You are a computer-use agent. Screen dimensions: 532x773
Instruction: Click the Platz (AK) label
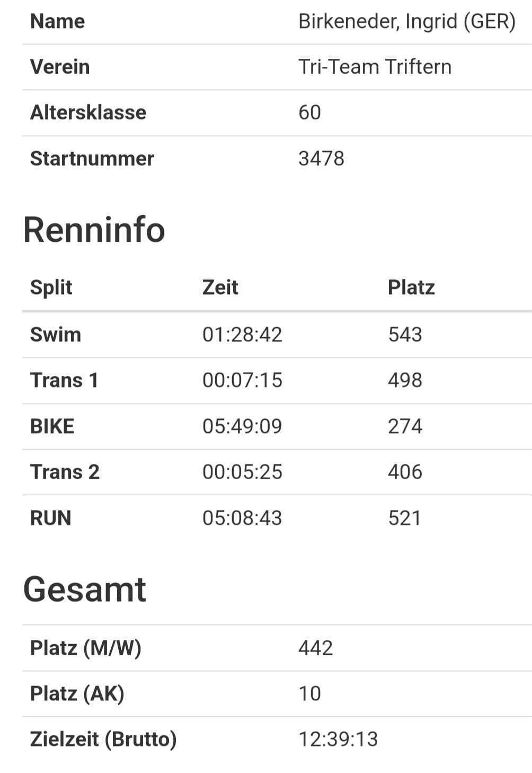77,693
